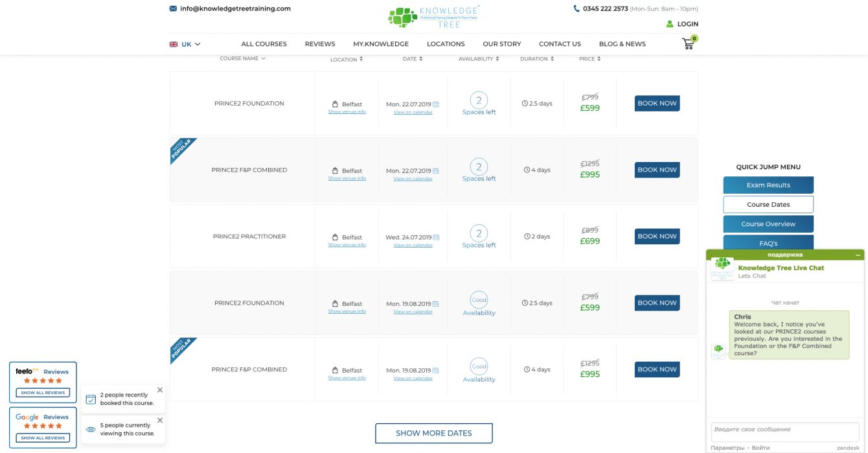Jump to FAQ's section

768,242
